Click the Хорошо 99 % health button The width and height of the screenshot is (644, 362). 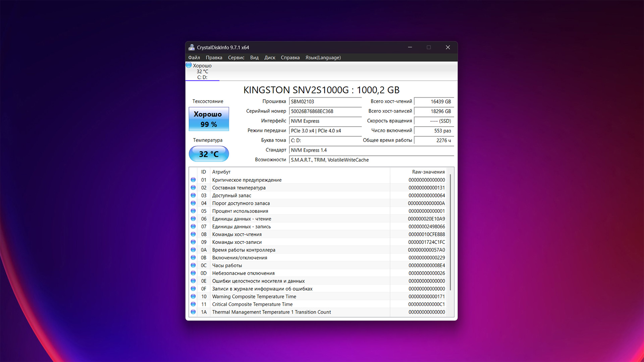click(x=209, y=119)
